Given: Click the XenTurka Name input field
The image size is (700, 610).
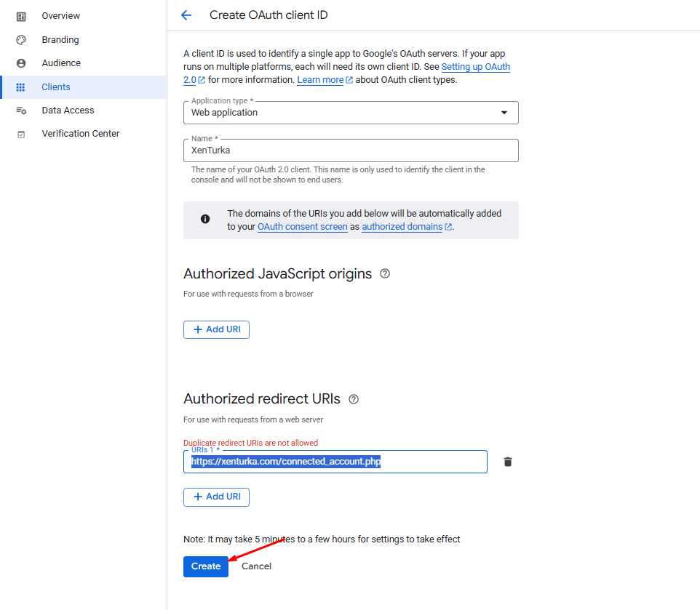Looking at the screenshot, I should [x=351, y=151].
